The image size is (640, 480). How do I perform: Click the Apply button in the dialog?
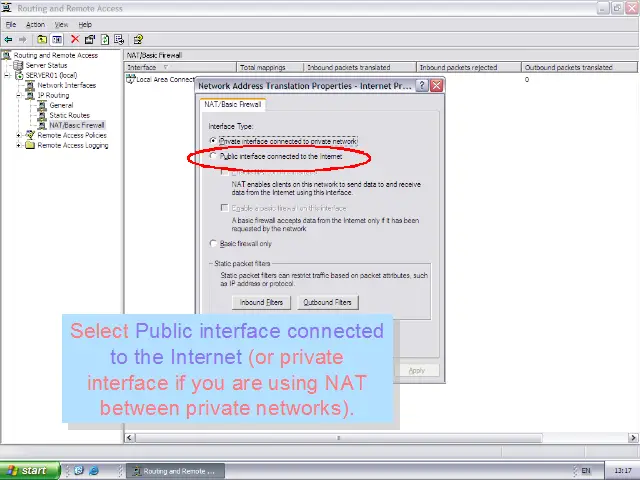(x=417, y=371)
